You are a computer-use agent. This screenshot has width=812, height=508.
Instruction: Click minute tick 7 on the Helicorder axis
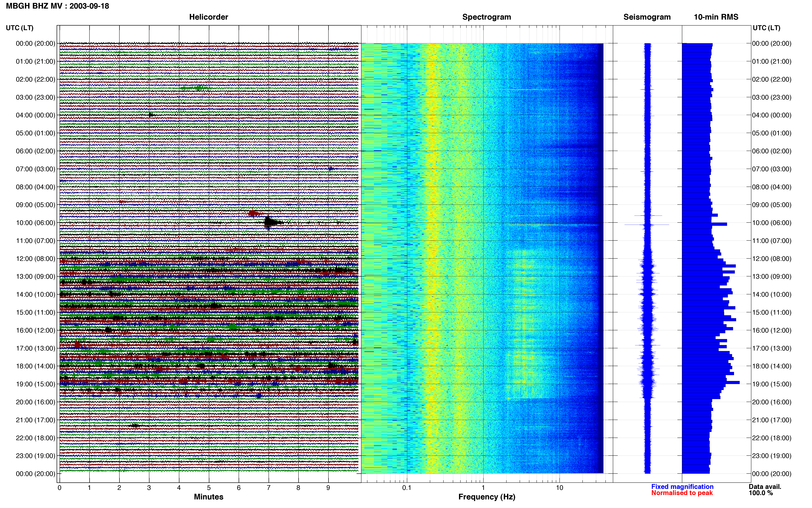tap(269, 488)
